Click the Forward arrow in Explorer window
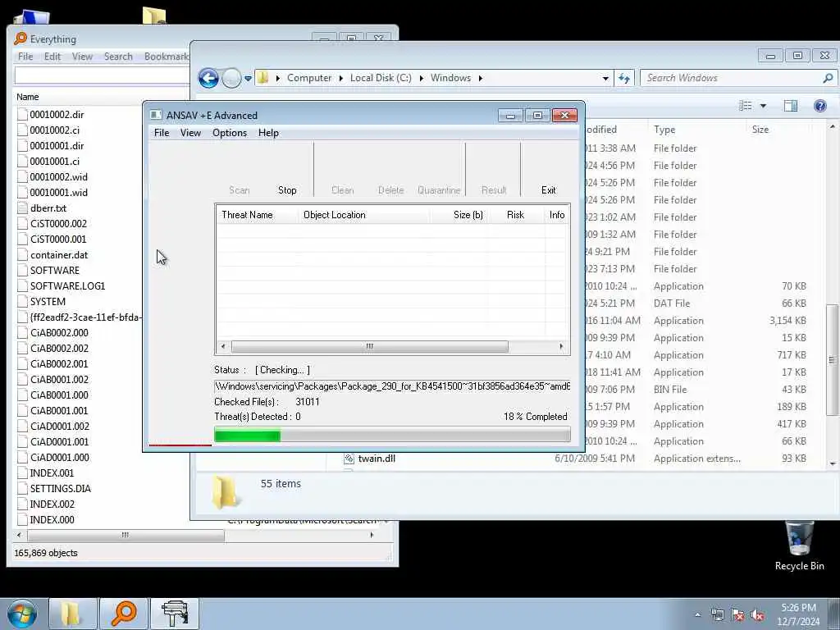This screenshot has height=630, width=840. (231, 78)
